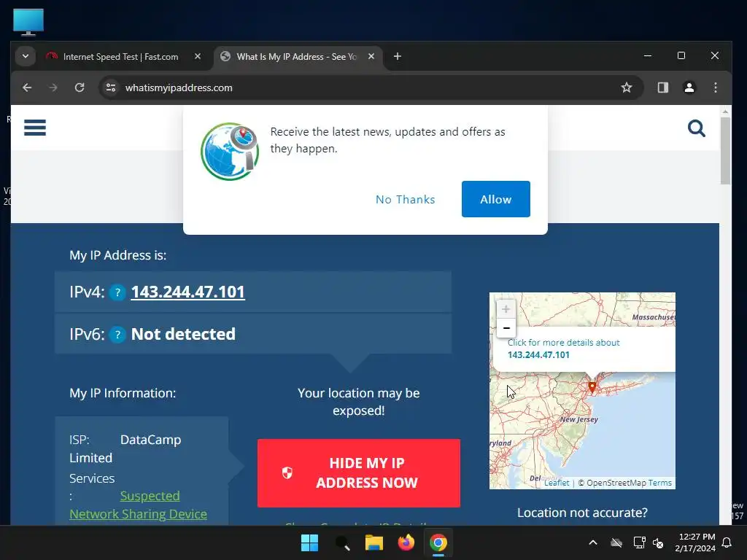Open the hamburger menu on the page
Screen dimensions: 747x560
(x=35, y=128)
